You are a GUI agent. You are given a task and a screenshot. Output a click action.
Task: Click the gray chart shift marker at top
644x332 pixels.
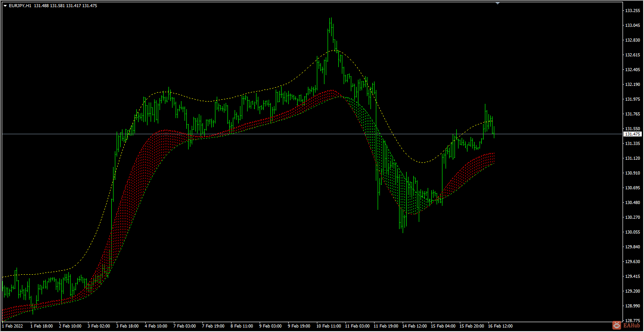(498, 3)
